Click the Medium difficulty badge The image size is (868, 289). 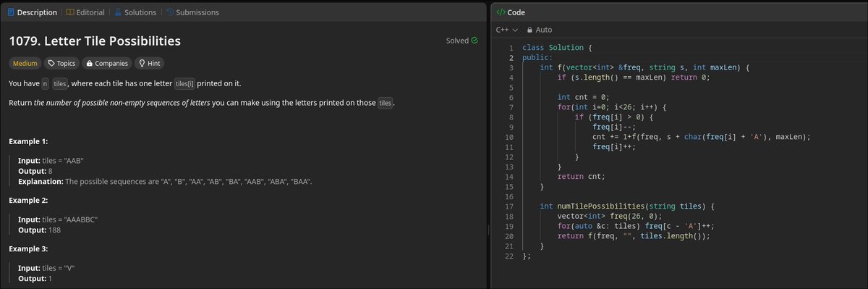25,63
